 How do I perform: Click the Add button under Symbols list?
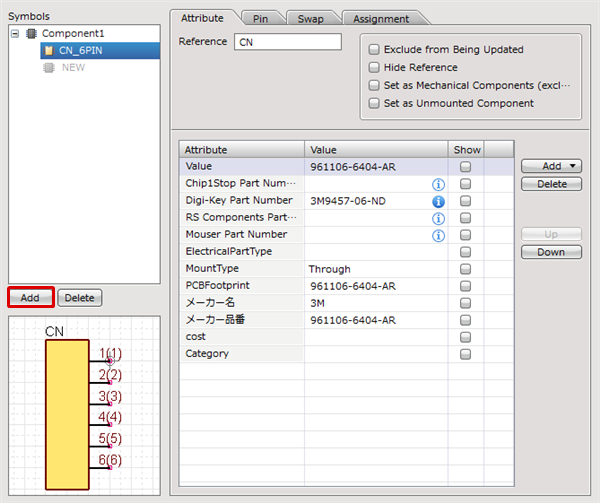click(x=30, y=298)
